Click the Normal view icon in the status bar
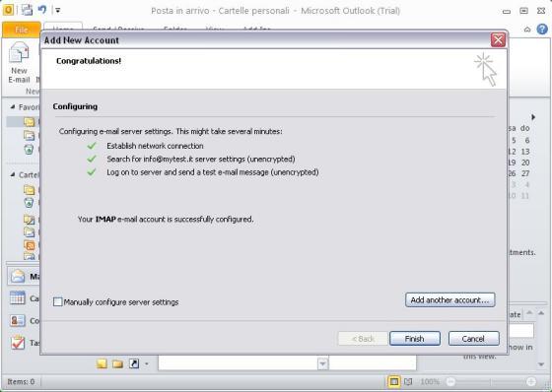 tap(394, 381)
